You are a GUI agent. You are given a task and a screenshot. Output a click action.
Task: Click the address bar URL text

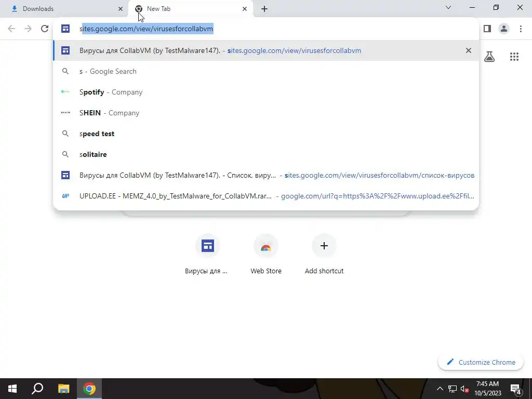(146, 29)
